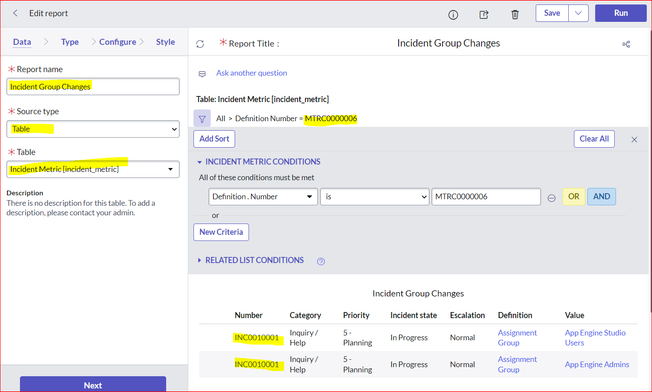Viewport: 652px width, 392px height.
Task: Open App Engine Admins link
Action: pos(597,364)
